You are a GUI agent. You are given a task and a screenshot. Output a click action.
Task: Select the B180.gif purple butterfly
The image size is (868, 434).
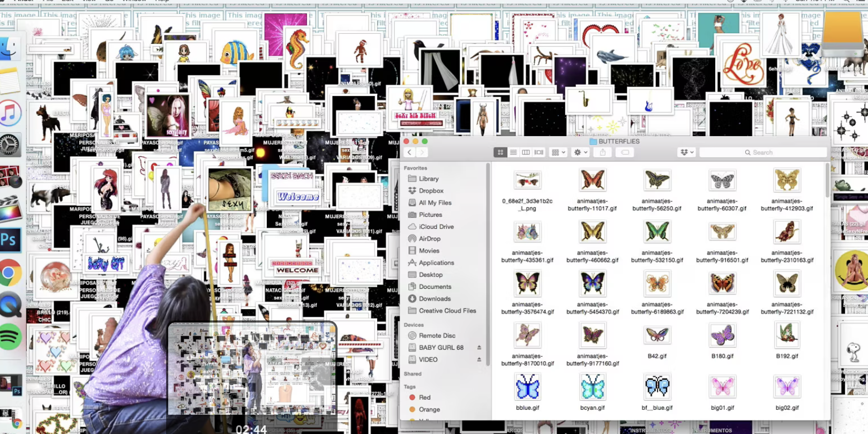722,335
